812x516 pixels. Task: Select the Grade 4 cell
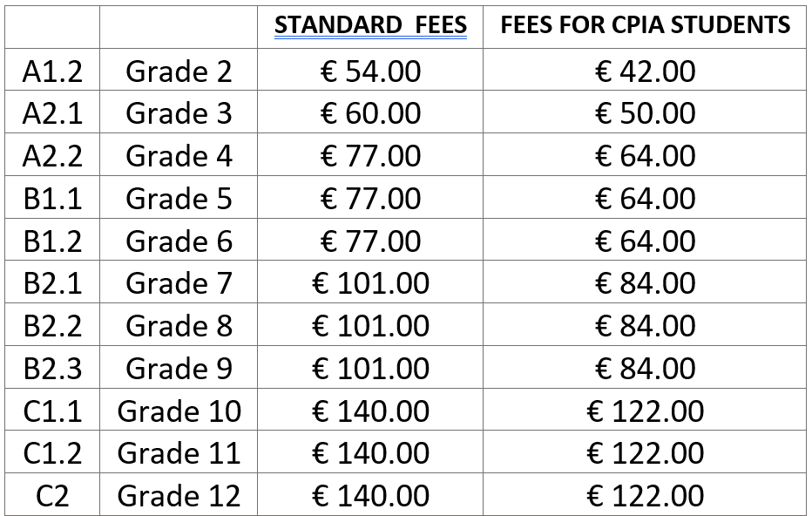point(179,157)
